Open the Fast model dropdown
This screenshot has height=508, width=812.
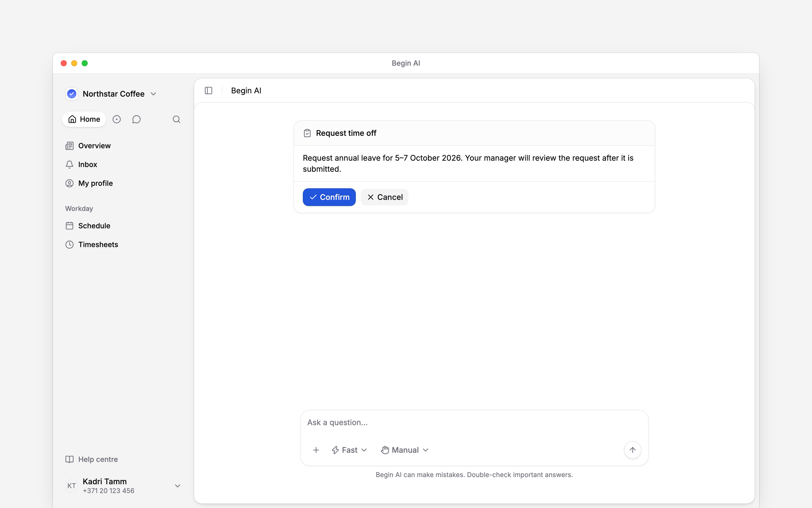pos(349,450)
